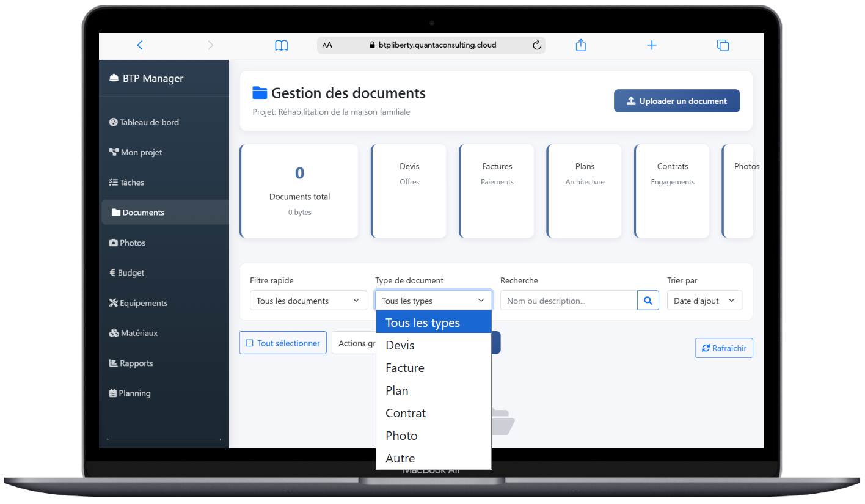865x504 pixels.
Task: Click the Safari back arrow icon
Action: pyautogui.click(x=140, y=45)
